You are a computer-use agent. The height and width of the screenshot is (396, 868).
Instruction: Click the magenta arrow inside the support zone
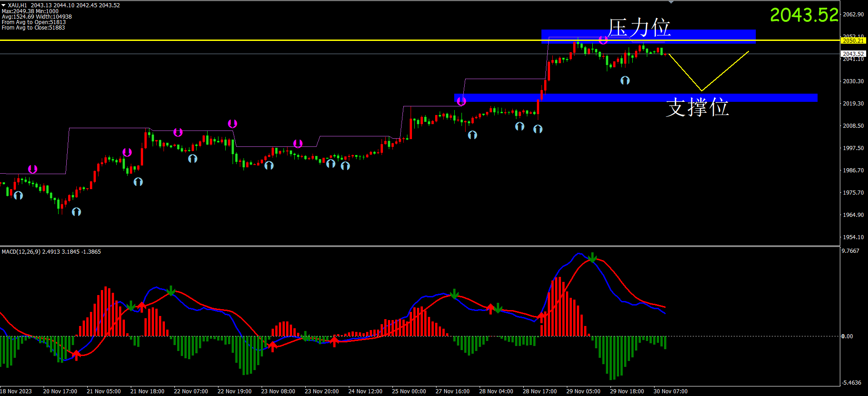click(461, 101)
